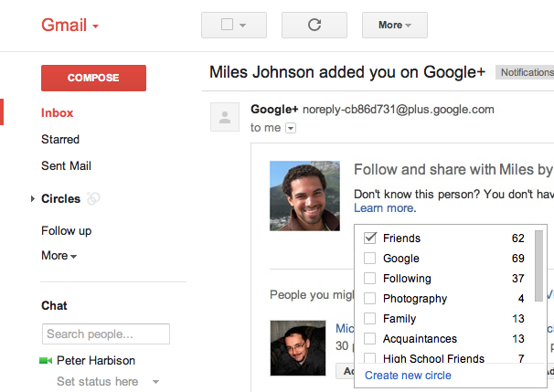Click the Chat section heading

54,305
